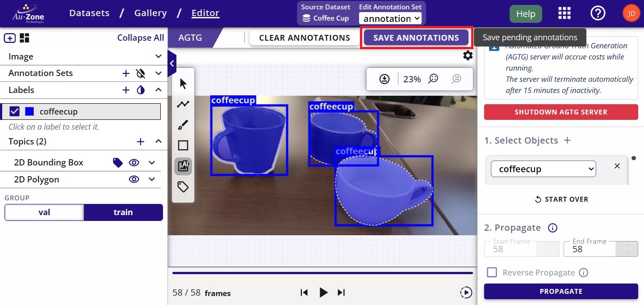644x305 pixels.
Task: Hide the 2D Polygon topic visibility
Action: coord(134,179)
